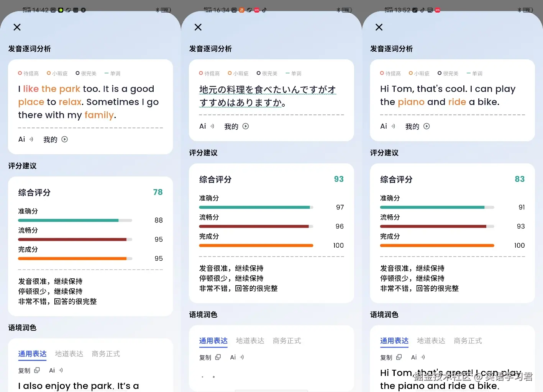Tap the highlighted word 'park' in first sentence
Viewport: 543px width, 392px height.
click(x=70, y=89)
